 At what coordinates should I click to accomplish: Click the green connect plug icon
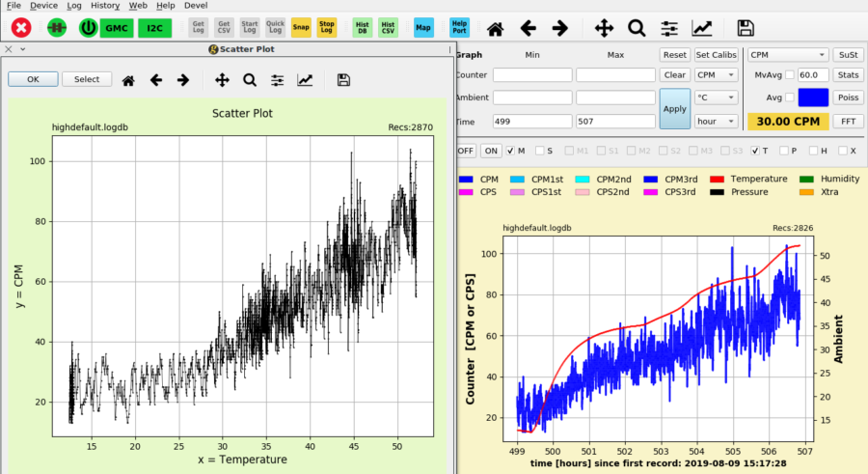click(57, 28)
